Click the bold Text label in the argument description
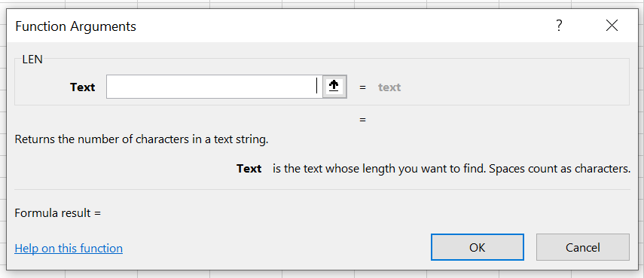Screen dimensions: 644x278 249,169
